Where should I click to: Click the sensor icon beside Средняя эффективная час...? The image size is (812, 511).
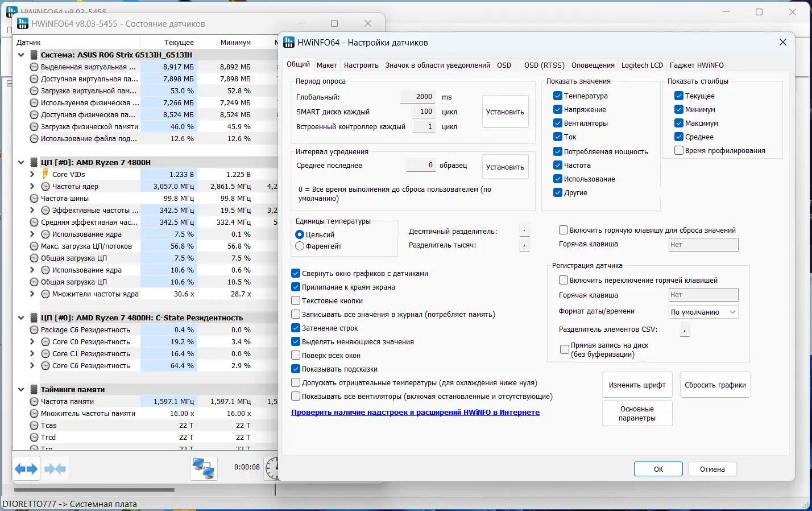[x=34, y=222]
